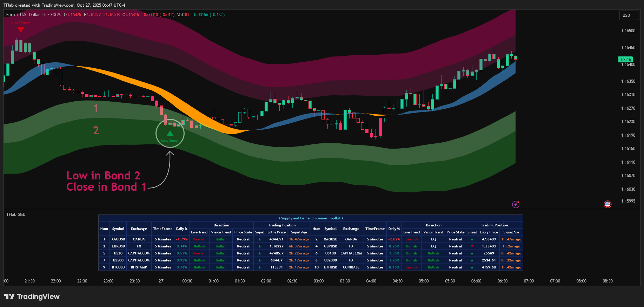Select the US2000 symbol cell
Image resolution: width=644 pixels, height=307 pixels.
click(x=331, y=260)
